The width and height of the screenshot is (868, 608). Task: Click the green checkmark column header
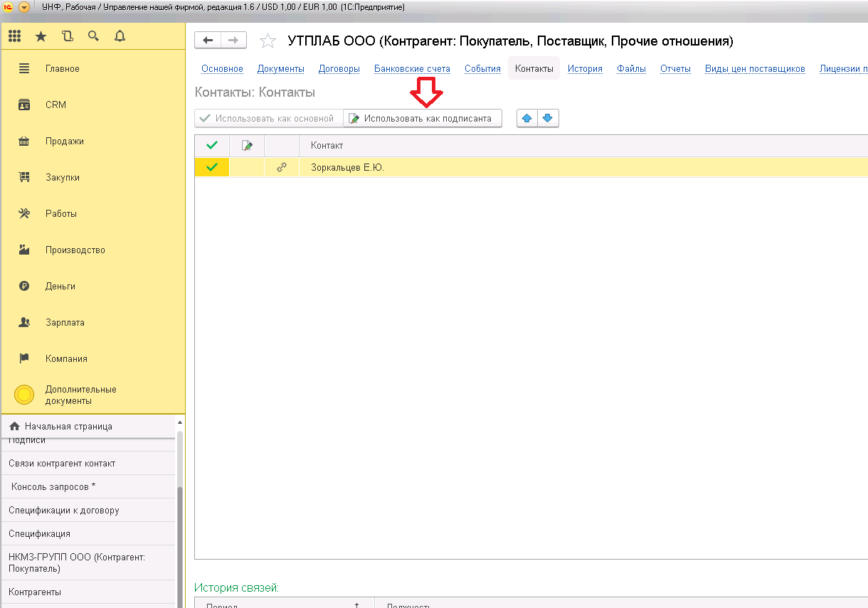pyautogui.click(x=211, y=146)
